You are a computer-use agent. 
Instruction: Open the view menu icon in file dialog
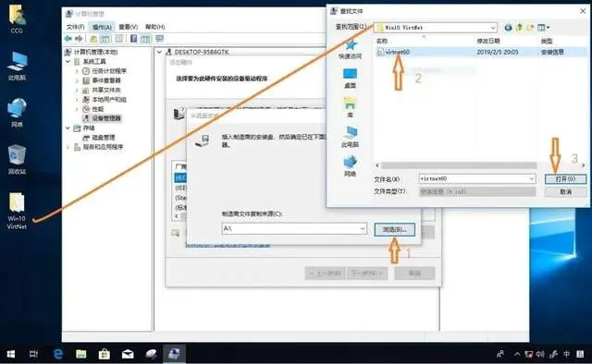tap(543, 28)
